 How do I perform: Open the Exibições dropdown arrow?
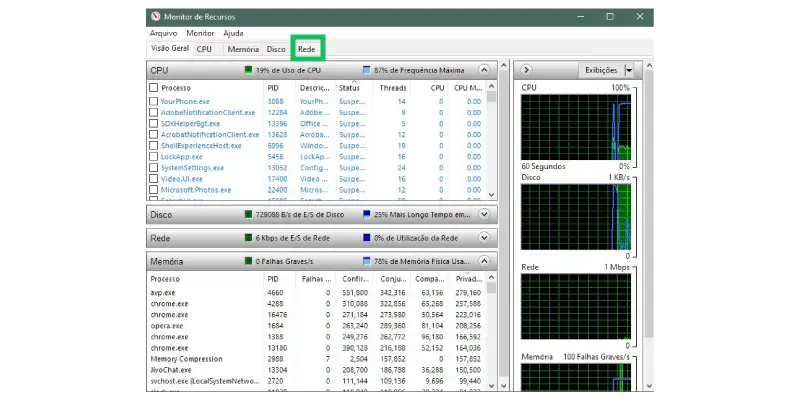click(x=628, y=70)
